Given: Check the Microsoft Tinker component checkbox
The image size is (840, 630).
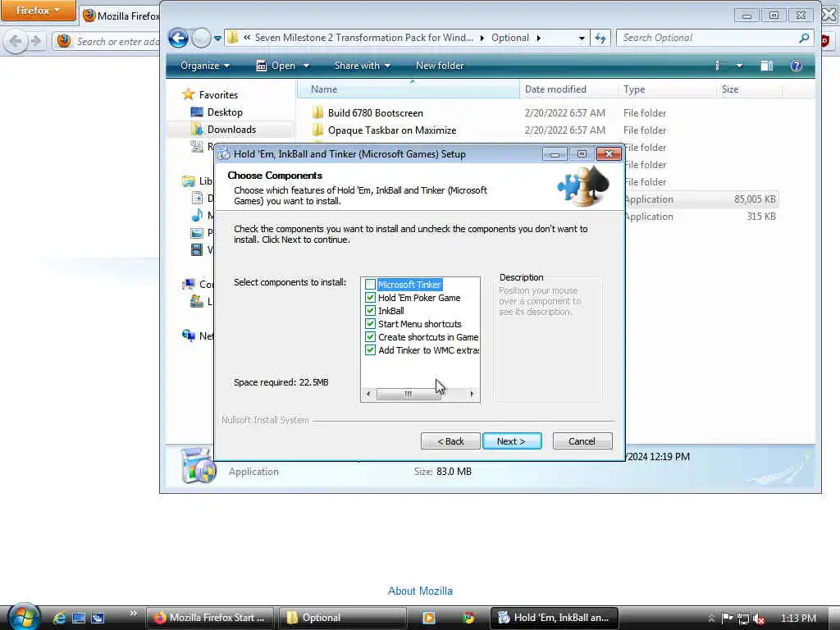Looking at the screenshot, I should (370, 285).
